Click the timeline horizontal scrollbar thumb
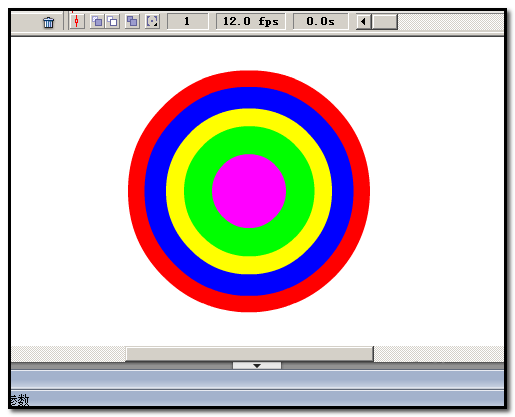 pyautogui.click(x=384, y=22)
